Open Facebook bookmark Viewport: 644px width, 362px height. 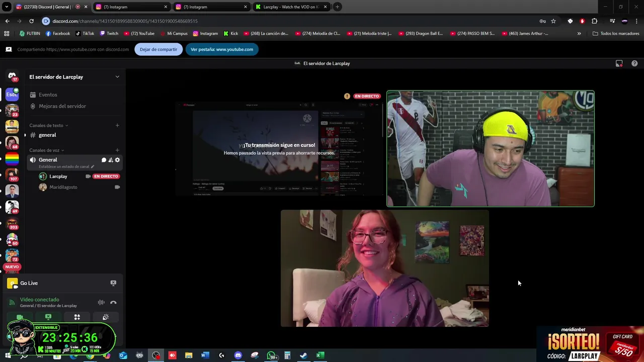click(x=57, y=34)
